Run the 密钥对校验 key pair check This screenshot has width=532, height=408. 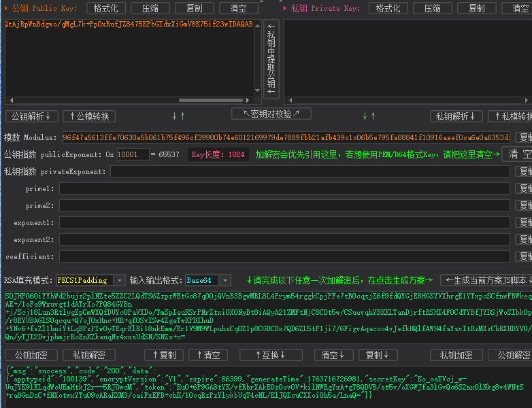pyautogui.click(x=271, y=114)
